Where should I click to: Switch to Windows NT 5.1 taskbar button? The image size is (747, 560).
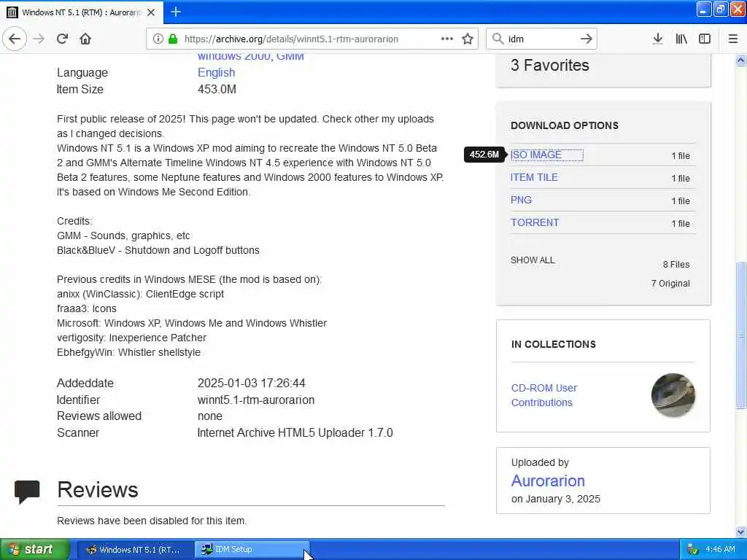[135, 550]
